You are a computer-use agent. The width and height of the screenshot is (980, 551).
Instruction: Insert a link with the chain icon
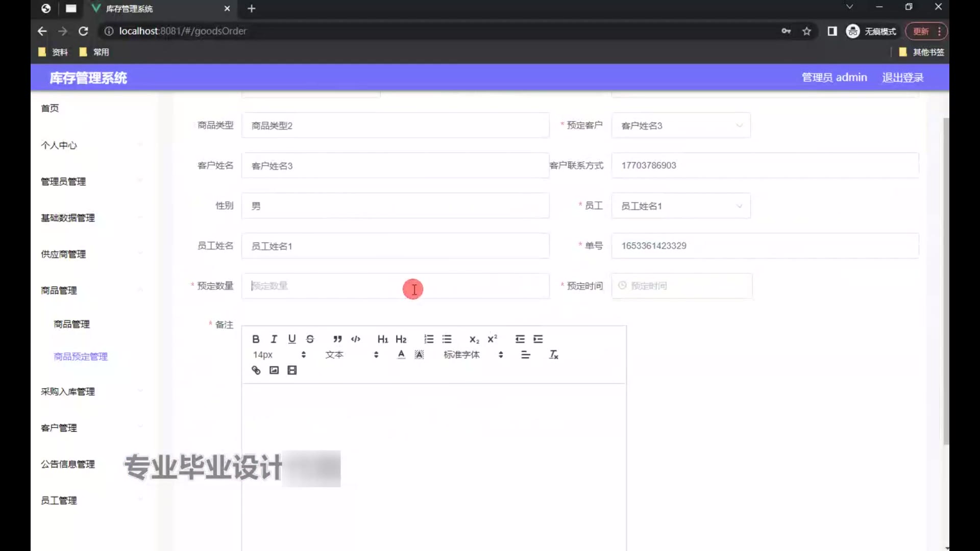pos(256,370)
